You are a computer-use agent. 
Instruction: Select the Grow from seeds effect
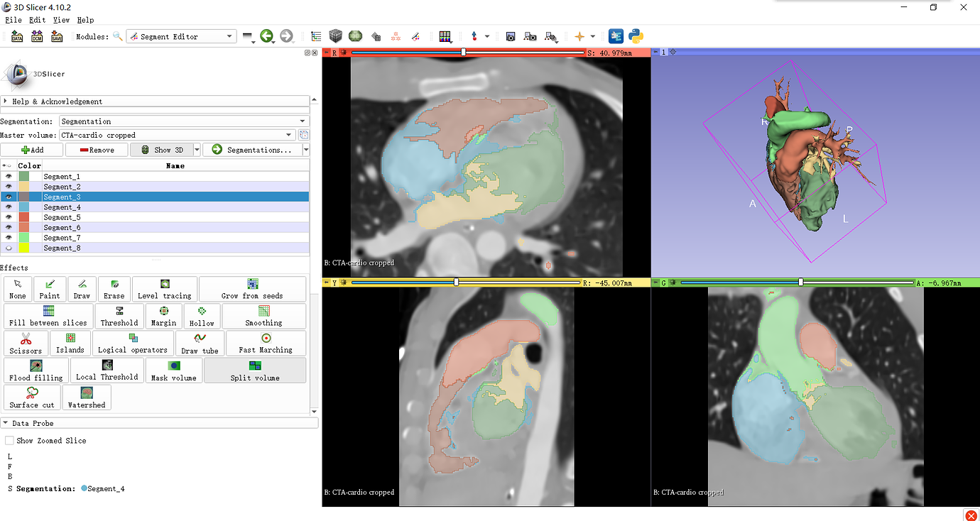pos(252,289)
